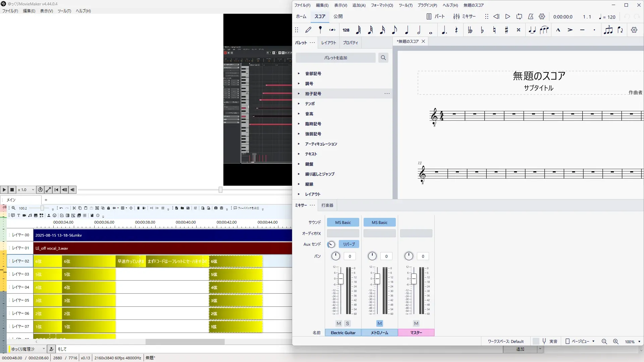Screen dimensions: 644x362
Task: Click the tuplet icon in note toolbar
Action: (x=608, y=30)
